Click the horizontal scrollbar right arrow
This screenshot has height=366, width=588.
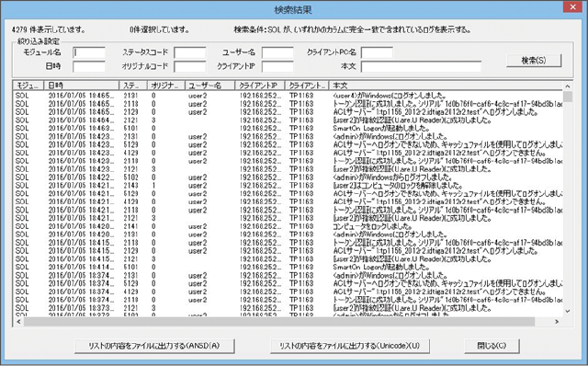(557, 322)
